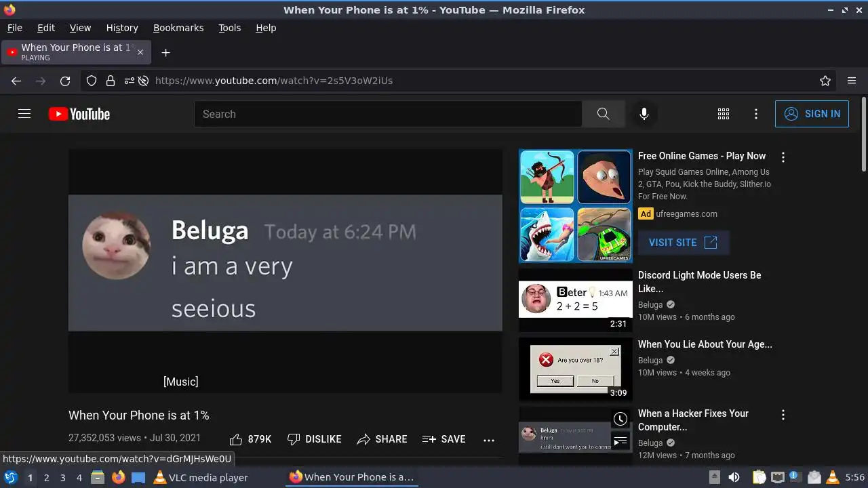Open a new Firefox tab
Screen dimensions: 868x488
coord(165,52)
